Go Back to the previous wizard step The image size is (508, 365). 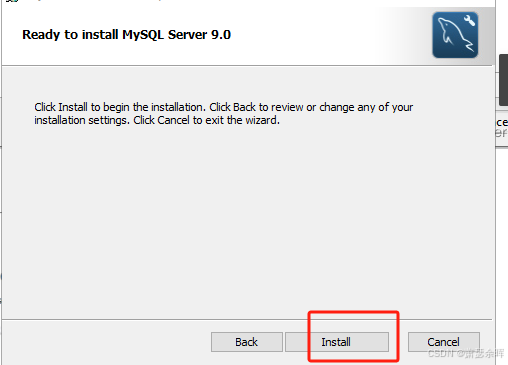pos(247,342)
